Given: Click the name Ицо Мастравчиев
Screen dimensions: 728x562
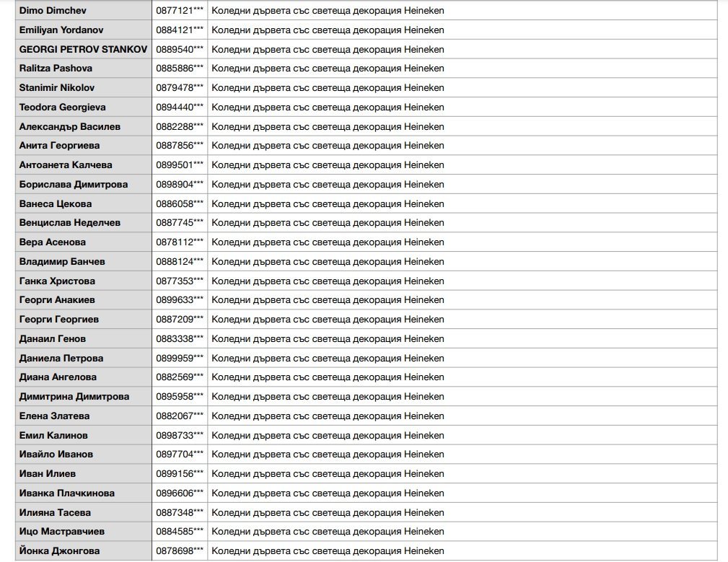Looking at the screenshot, I should 62,532.
